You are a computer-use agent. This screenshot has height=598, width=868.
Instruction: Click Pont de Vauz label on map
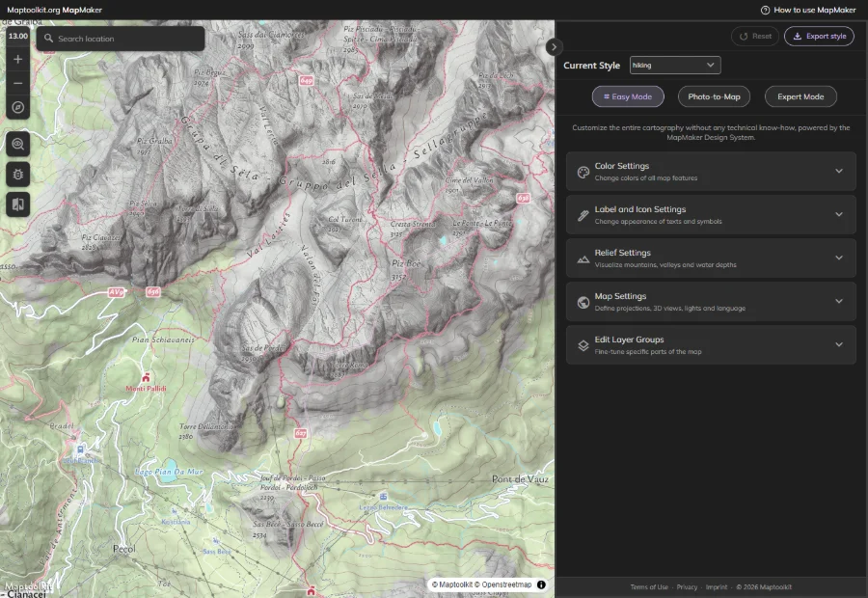tap(520, 479)
